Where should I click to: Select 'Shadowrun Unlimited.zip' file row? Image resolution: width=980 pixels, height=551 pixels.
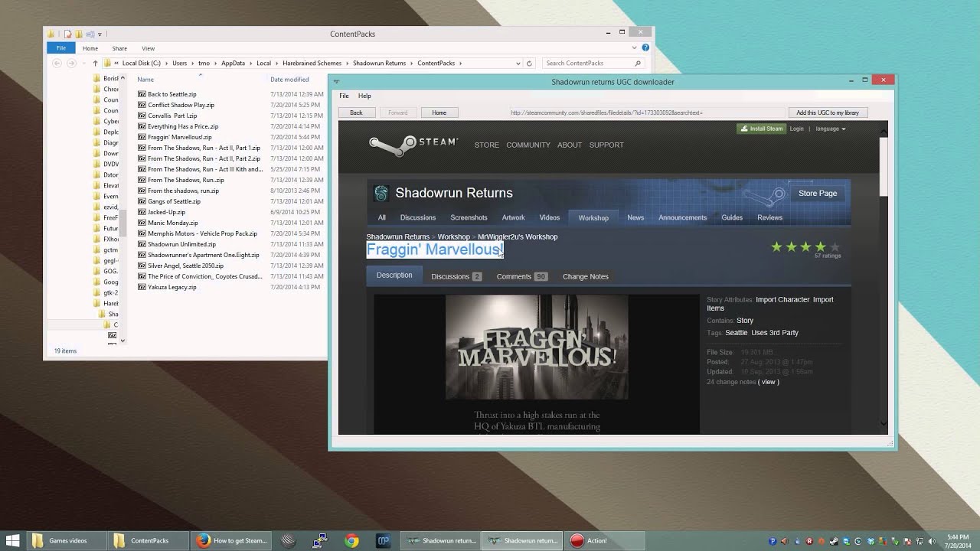coord(230,244)
